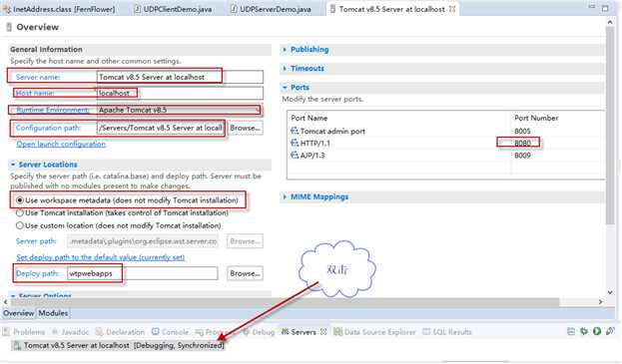Click the Server name text field

coord(180,77)
